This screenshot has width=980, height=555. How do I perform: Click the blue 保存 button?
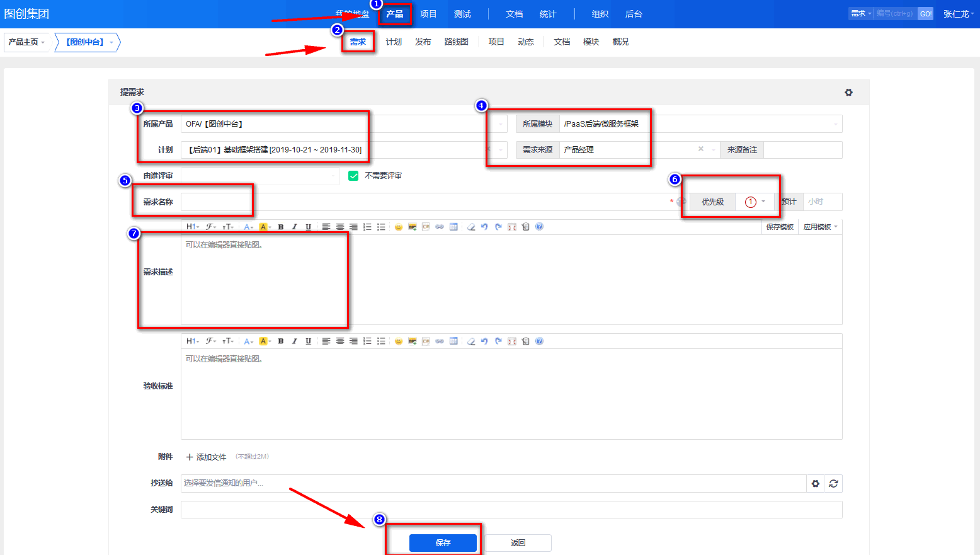(443, 543)
